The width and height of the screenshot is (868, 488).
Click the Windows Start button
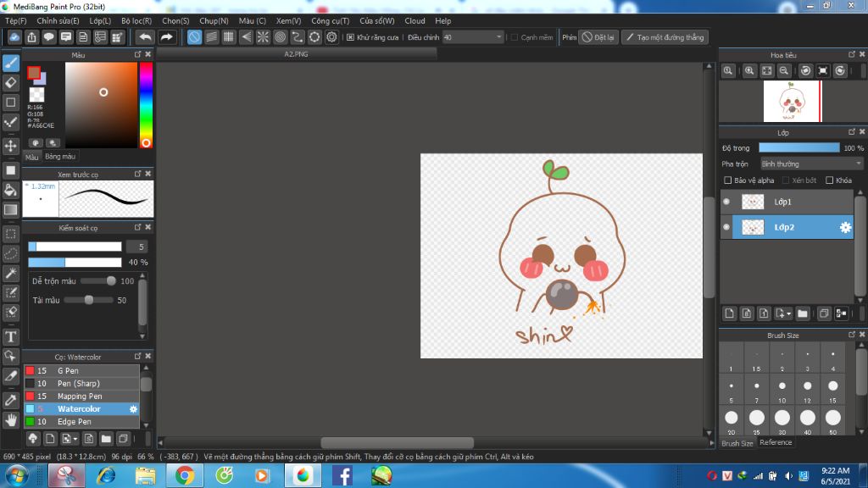17,475
